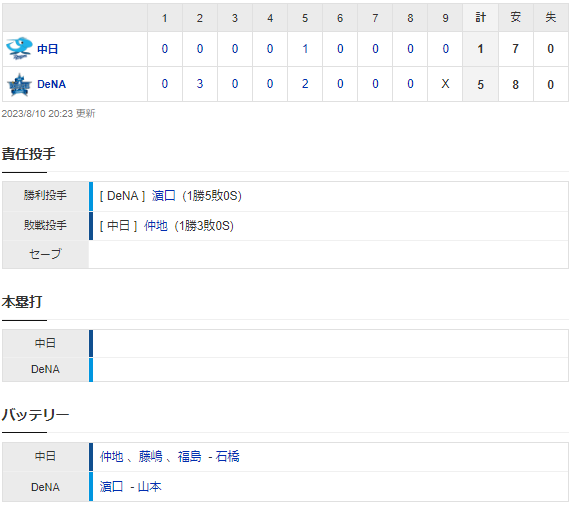
Task: Click the DeNA BayStars star logo
Action: pos(19,84)
